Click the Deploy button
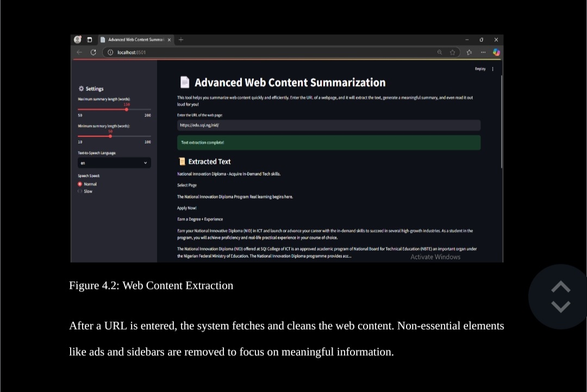 coord(480,69)
